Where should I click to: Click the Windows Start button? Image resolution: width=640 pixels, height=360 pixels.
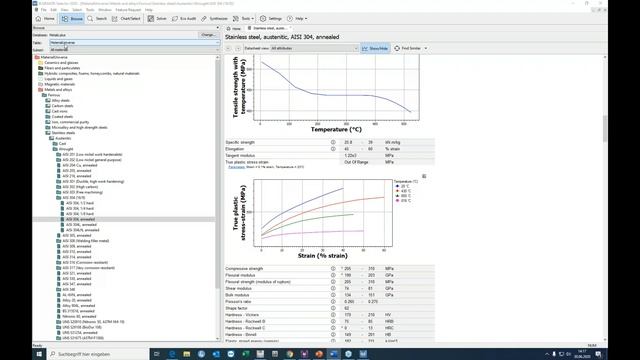[x=39, y=354]
